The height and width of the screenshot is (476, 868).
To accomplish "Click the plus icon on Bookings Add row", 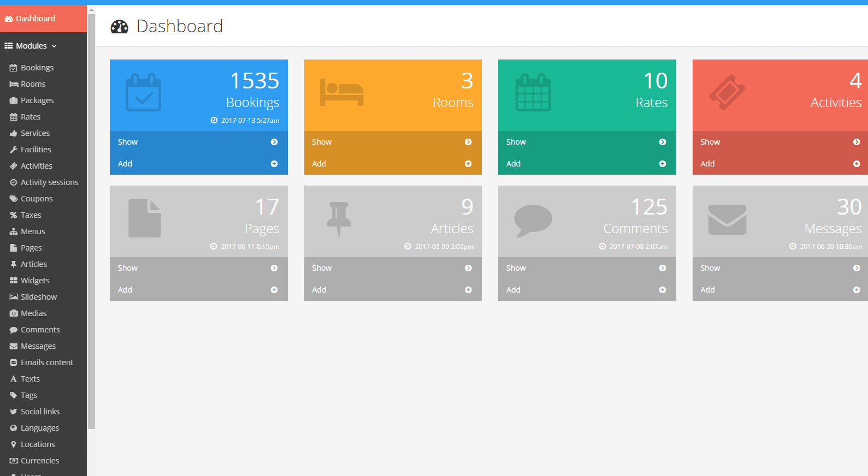I will pyautogui.click(x=274, y=164).
